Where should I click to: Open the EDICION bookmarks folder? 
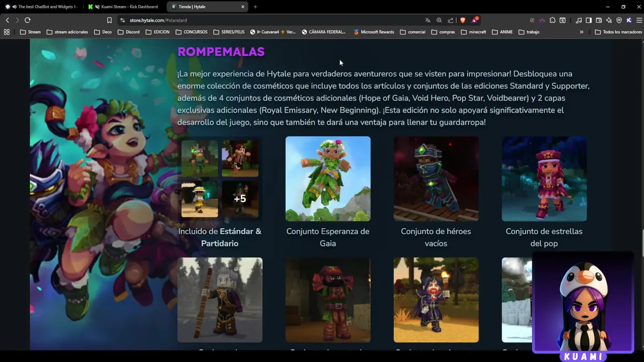pos(157,32)
